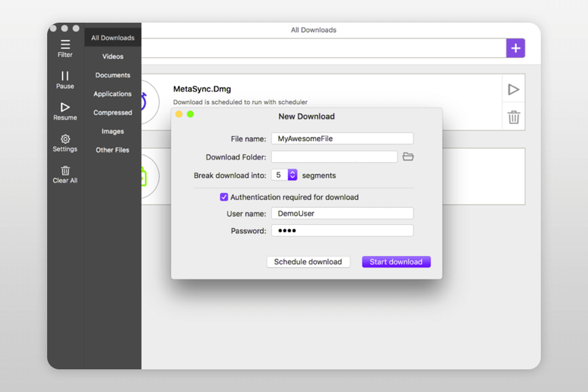Screen dimensions: 588x392
Task: Schedule the download instead of starting it
Action: click(308, 262)
